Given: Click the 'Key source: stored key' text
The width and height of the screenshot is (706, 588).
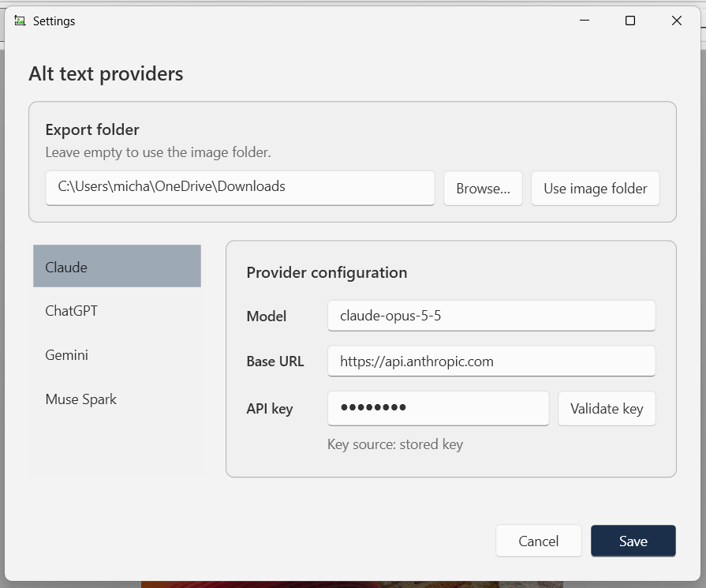Looking at the screenshot, I should 395,444.
